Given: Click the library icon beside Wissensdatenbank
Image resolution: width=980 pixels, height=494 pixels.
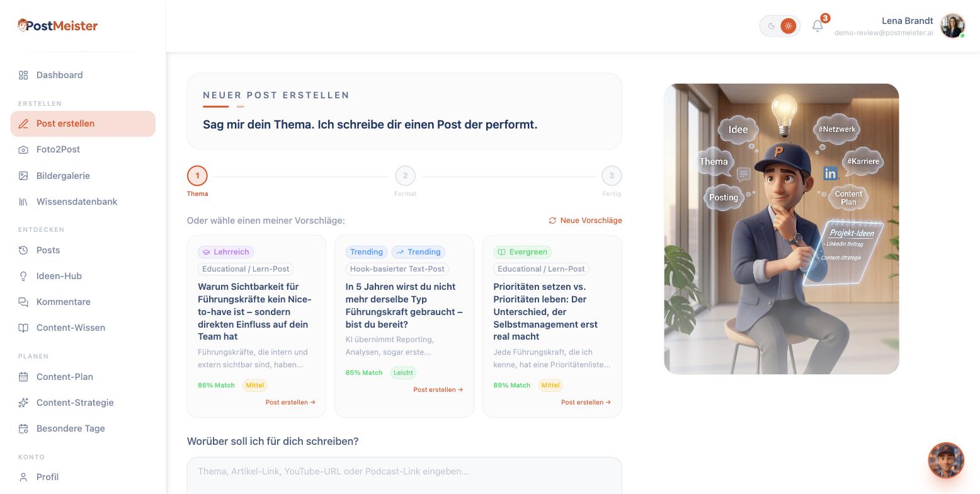Looking at the screenshot, I should click(x=23, y=202).
